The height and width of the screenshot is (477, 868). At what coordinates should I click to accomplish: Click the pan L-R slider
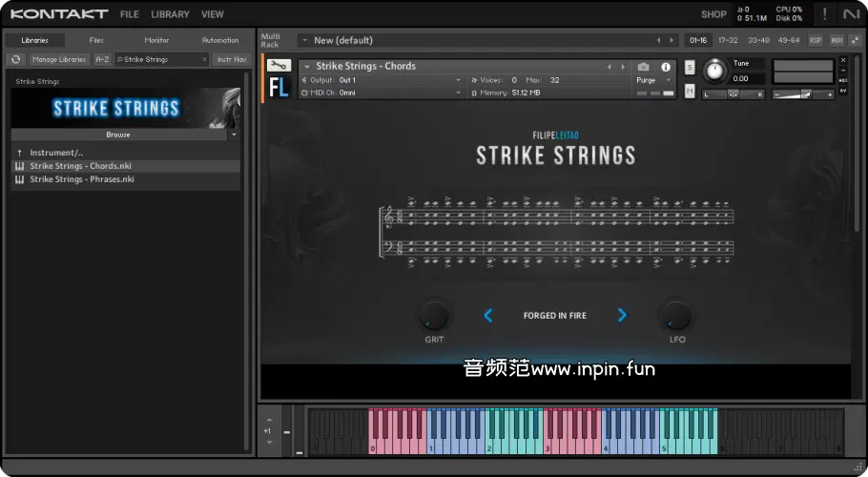pyautogui.click(x=733, y=94)
